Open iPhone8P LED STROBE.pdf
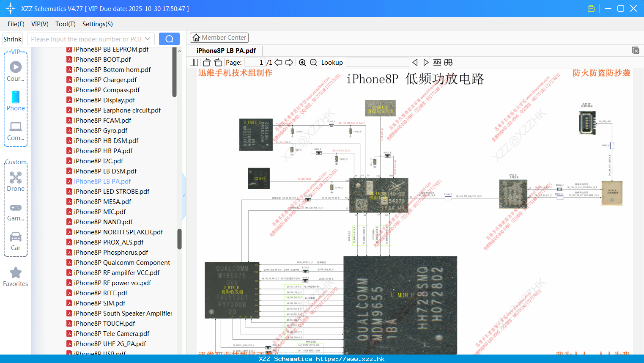Screen dimensions: 644x363 [x=112, y=191]
